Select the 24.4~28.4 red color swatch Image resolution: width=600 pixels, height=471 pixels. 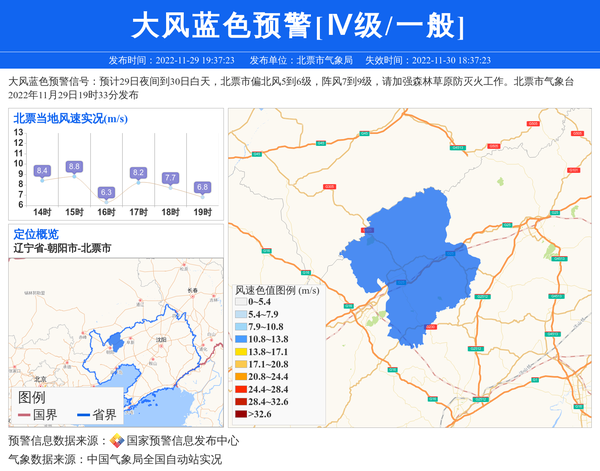point(241,389)
